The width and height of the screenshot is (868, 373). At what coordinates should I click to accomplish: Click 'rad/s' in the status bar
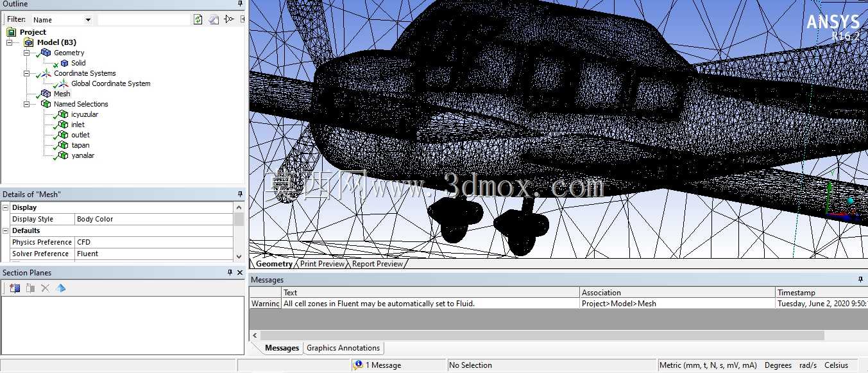point(808,365)
